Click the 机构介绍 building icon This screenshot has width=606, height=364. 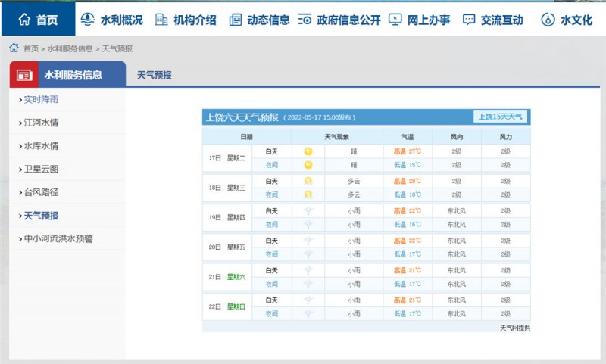(161, 20)
